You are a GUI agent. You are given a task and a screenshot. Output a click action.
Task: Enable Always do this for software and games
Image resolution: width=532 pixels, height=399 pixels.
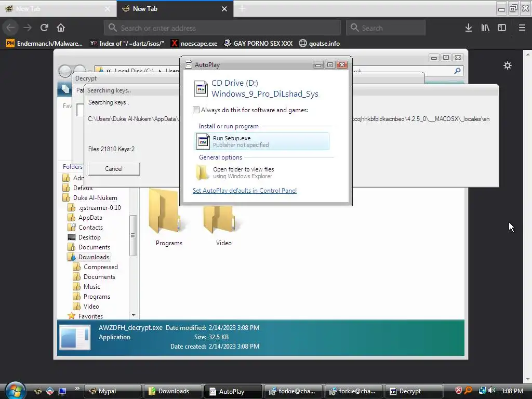[196, 110]
